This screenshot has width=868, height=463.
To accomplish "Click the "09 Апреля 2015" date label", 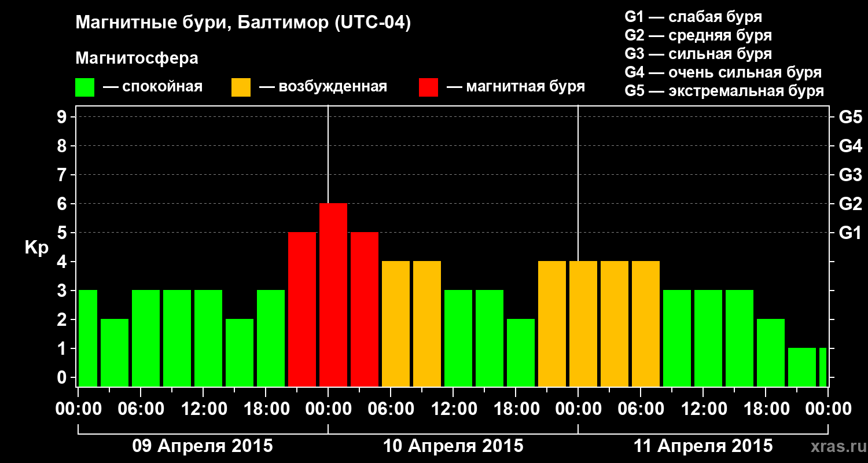I will point(203,446).
